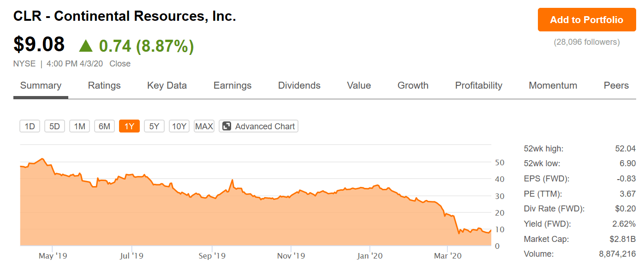Switch chart to 1M range
This screenshot has height=265, width=644.
(x=80, y=126)
